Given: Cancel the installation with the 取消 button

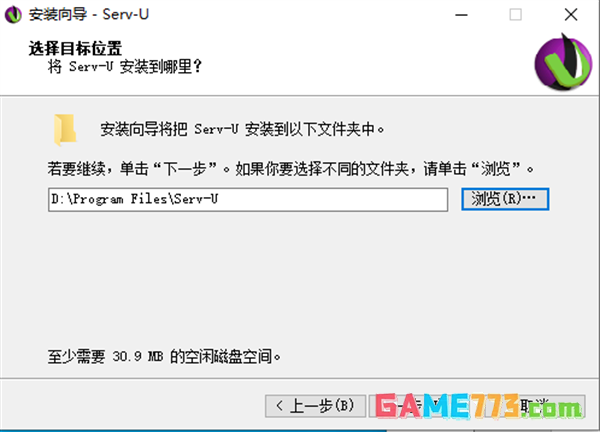Looking at the screenshot, I should tap(536, 406).
